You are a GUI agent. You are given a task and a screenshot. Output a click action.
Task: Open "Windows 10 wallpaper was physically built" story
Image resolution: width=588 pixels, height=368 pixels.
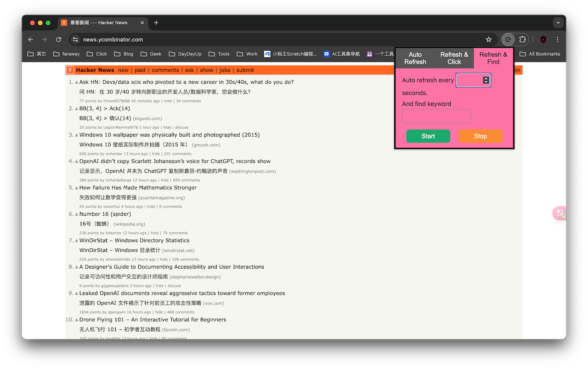tap(170, 135)
